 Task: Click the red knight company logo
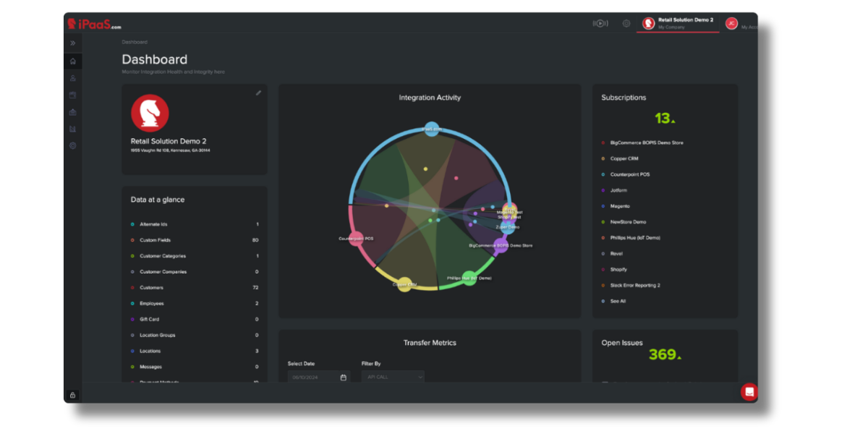click(x=150, y=113)
